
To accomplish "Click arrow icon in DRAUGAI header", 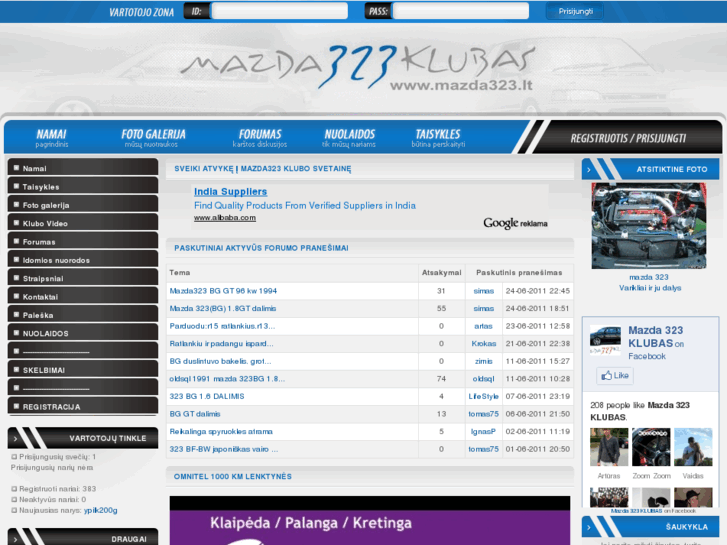I will [15, 539].
